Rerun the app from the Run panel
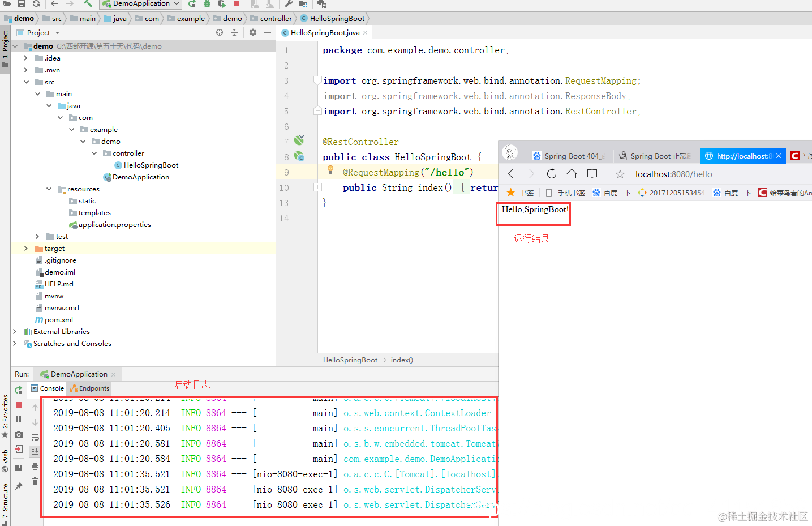This screenshot has height=526, width=812. pyautogui.click(x=19, y=390)
